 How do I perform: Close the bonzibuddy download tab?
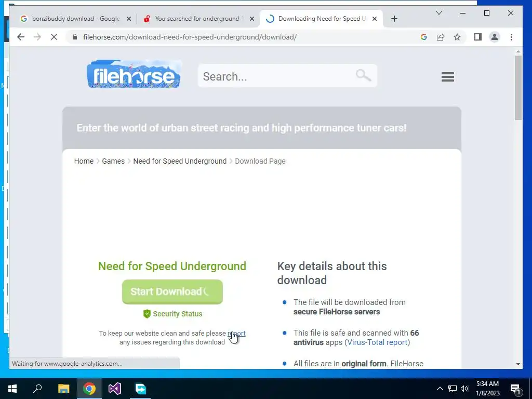[129, 19]
